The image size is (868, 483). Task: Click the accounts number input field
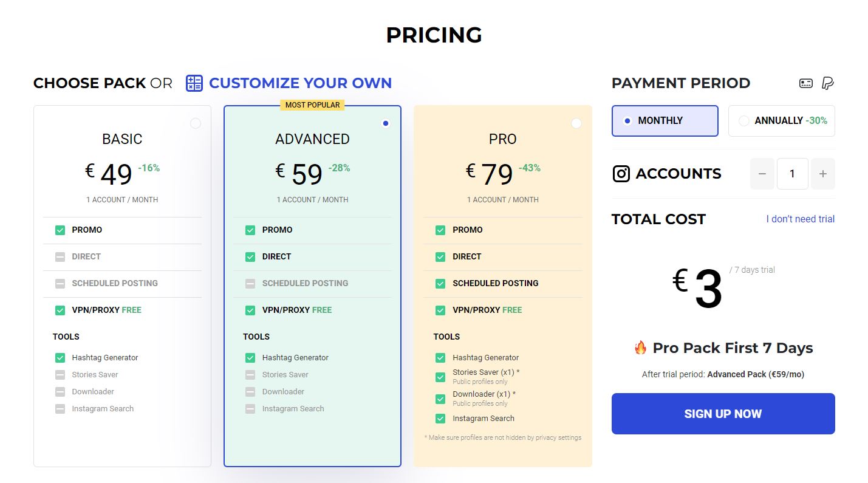click(x=792, y=174)
